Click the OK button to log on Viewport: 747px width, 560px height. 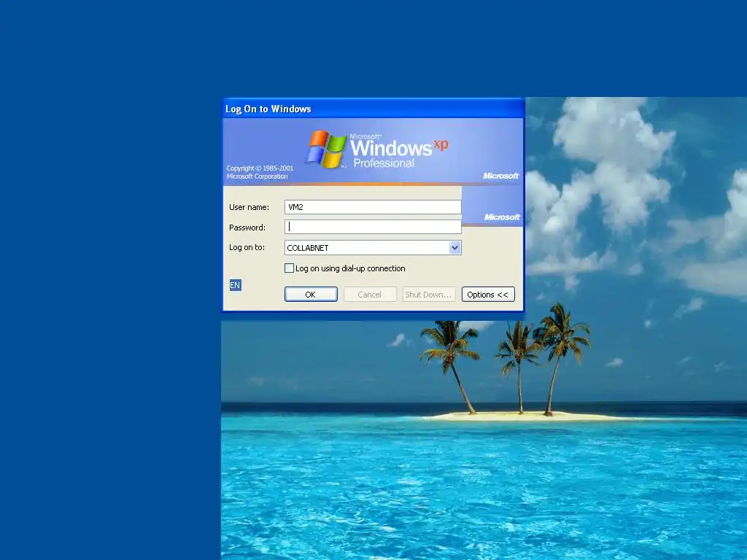pos(311,295)
